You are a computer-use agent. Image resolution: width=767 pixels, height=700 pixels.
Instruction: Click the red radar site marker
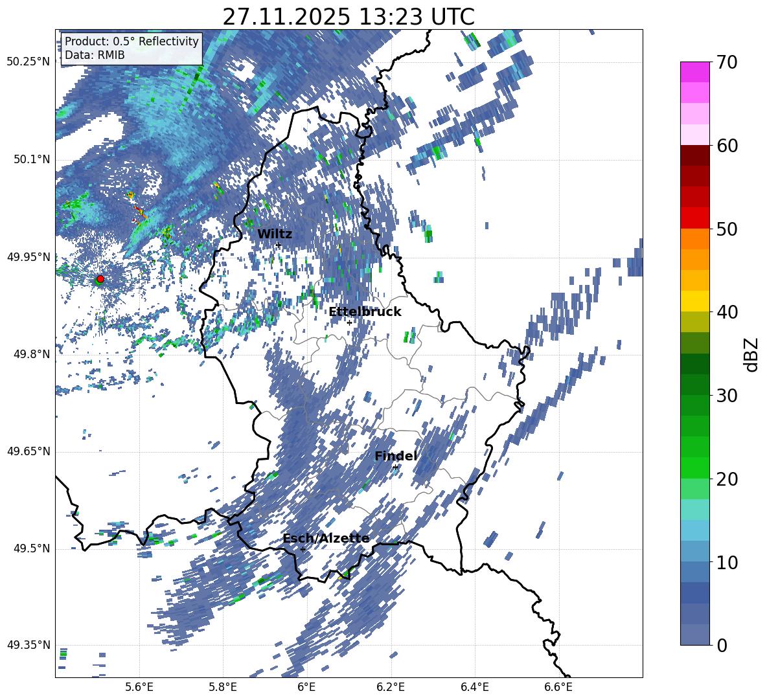pos(100,278)
